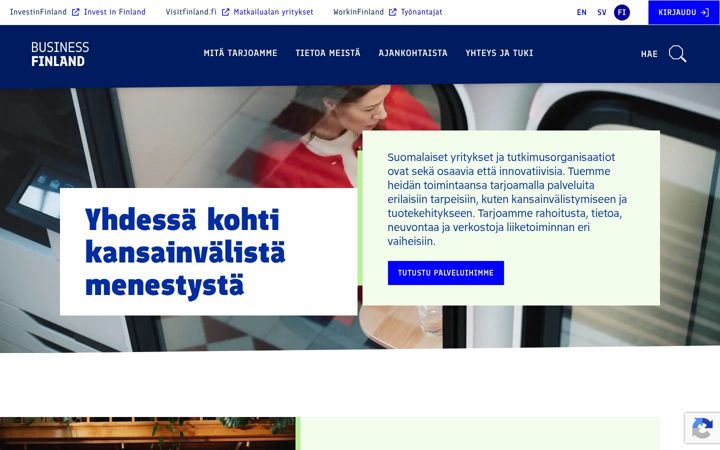The height and width of the screenshot is (450, 720).
Task: Open the Työnantajat link
Action: tap(421, 12)
